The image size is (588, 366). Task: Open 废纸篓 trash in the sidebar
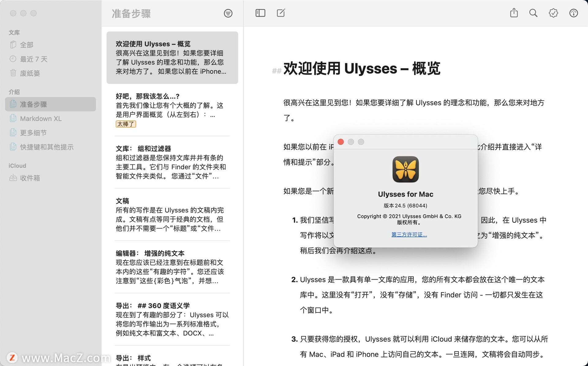pyautogui.click(x=51, y=73)
